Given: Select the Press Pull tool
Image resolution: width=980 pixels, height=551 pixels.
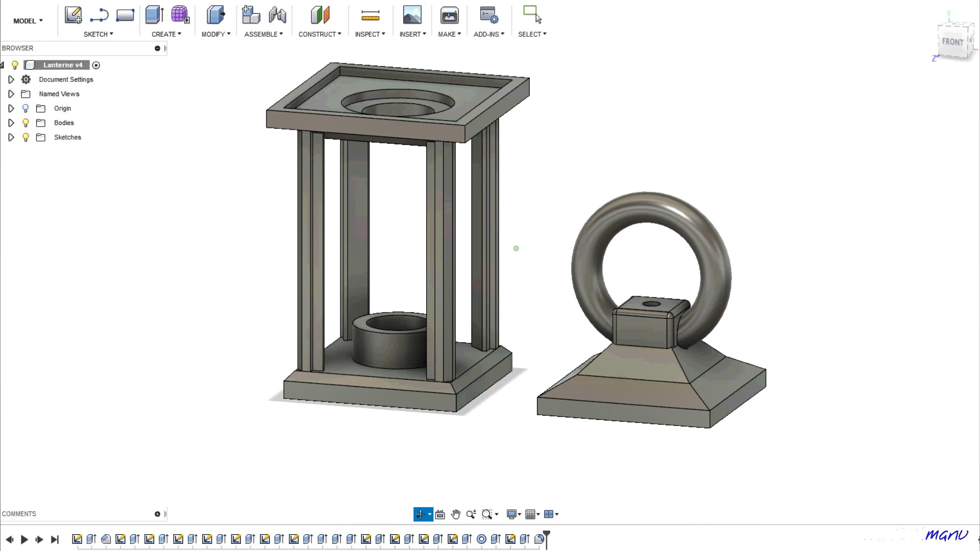Looking at the screenshot, I should (216, 15).
